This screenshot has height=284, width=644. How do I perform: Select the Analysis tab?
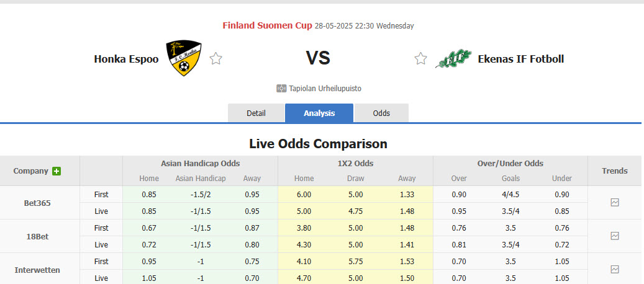pyautogui.click(x=319, y=113)
